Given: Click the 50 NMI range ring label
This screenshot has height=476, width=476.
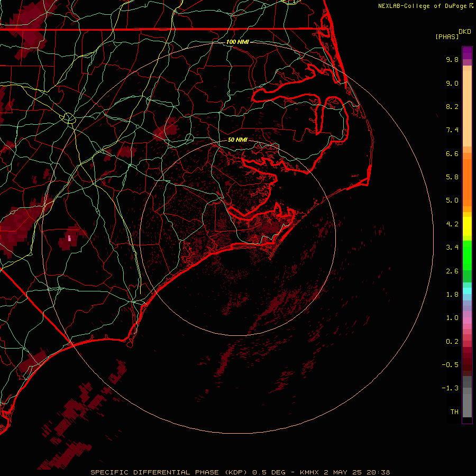Looking at the screenshot, I should 237,140.
